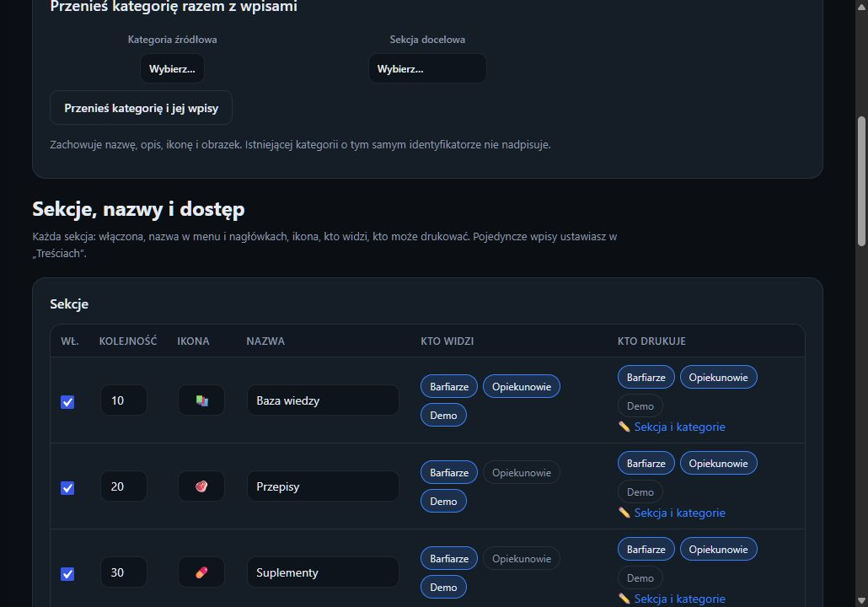Edit order field with value 20
Image resolution: width=868 pixels, height=607 pixels.
pyautogui.click(x=124, y=486)
